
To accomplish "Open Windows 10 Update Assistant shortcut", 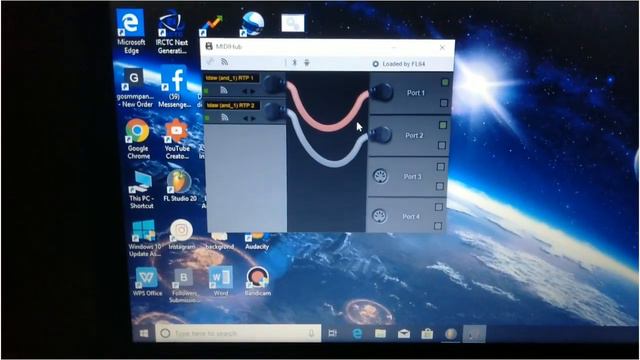I will (144, 238).
